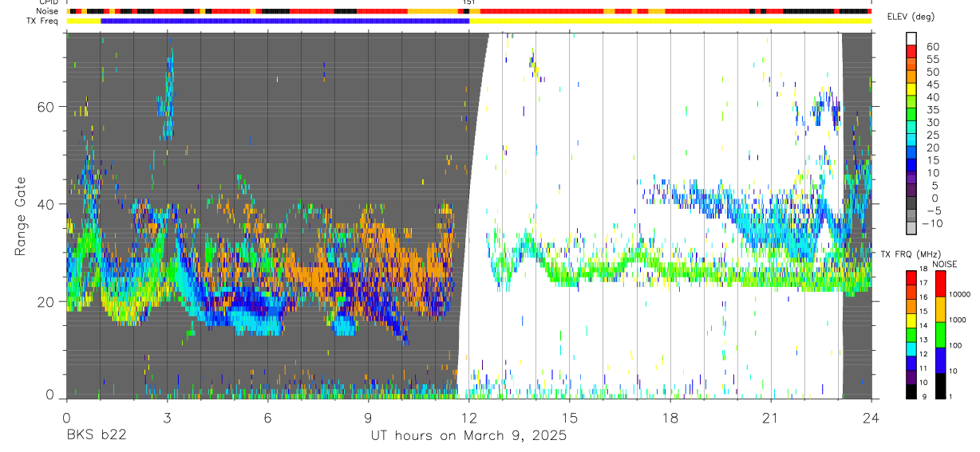Screen dimensions: 980x452
Task: Click x-axis tick label '12'
Action: coord(468,418)
